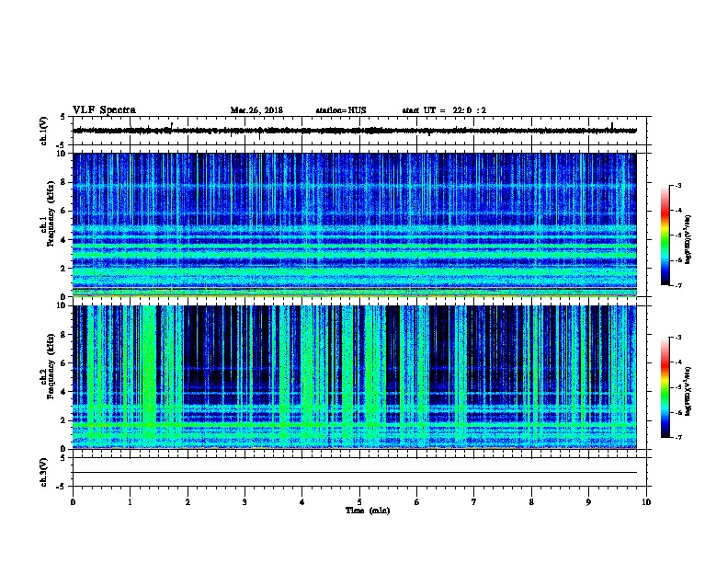The width and height of the screenshot is (728, 563).
Task: Click the ch.3(V) axis label
Action: coord(44,472)
